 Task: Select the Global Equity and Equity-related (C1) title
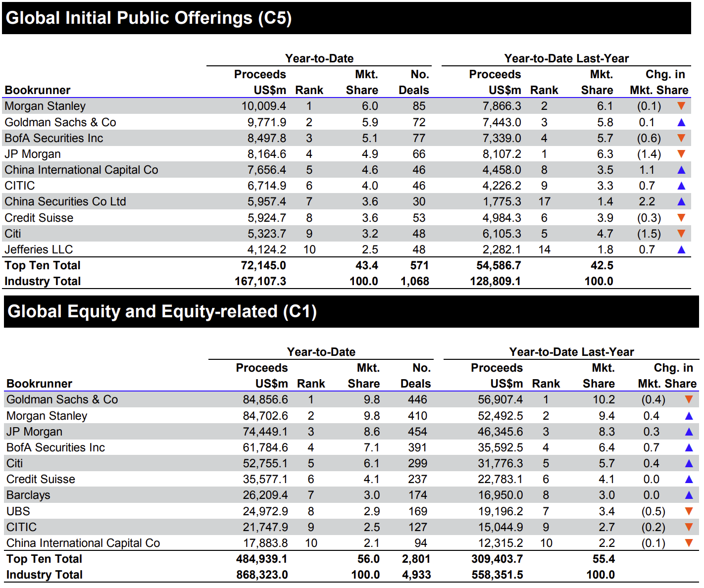(162, 312)
